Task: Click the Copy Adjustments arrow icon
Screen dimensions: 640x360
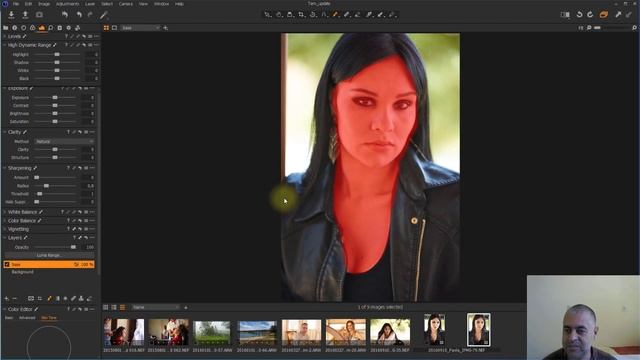Action: tap(618, 15)
